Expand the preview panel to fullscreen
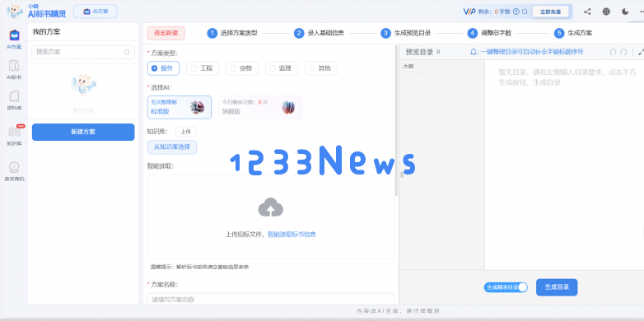The width and height of the screenshot is (644, 321). coord(641,52)
